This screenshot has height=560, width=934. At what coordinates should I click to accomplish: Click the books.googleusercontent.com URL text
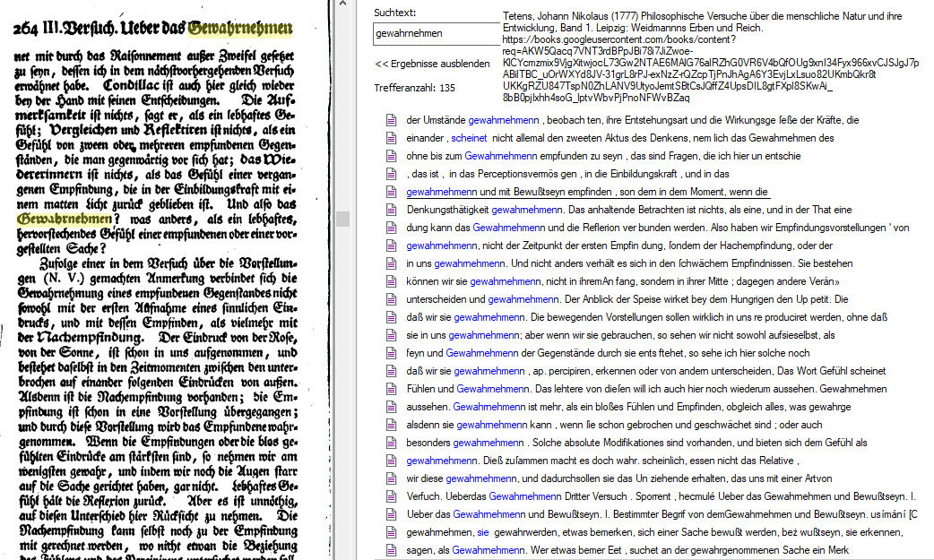[711, 68]
